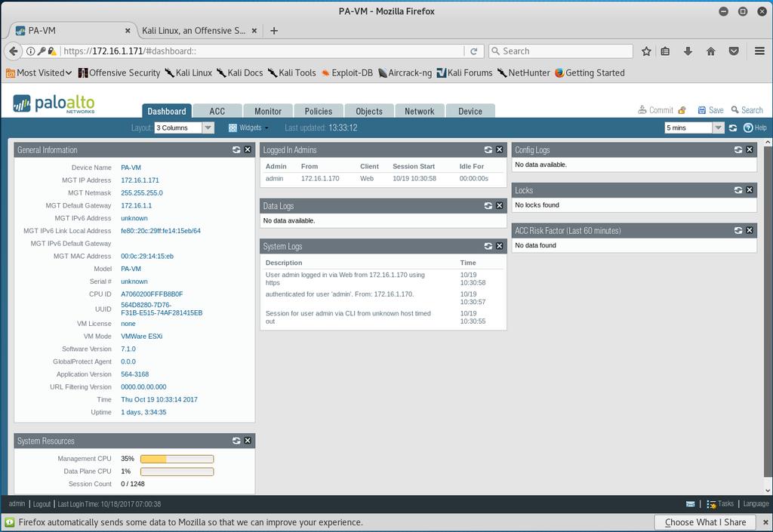Click the insecure connection padlock warning icon
Screen dimensions: 773x532
(52, 51)
